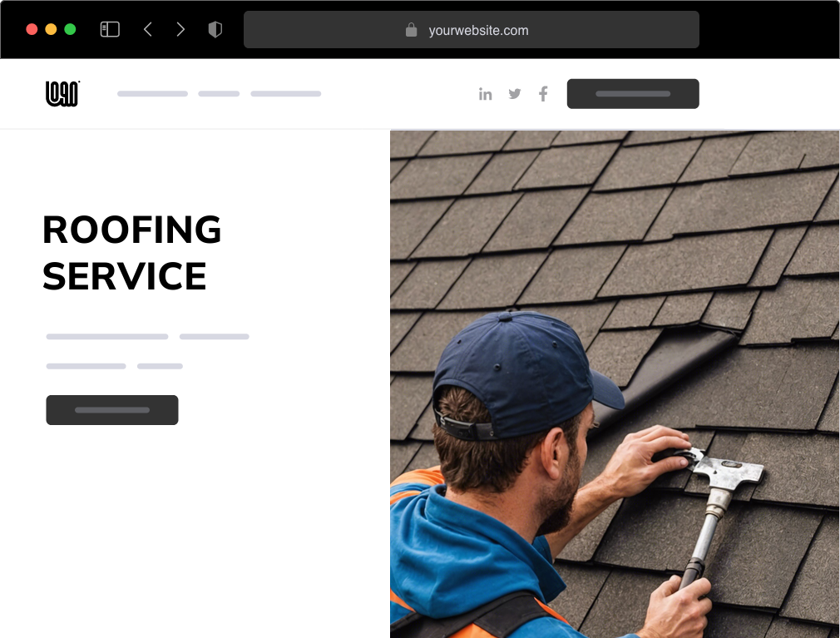Click the dark header call-to-action button
840x638 pixels.
(x=633, y=94)
